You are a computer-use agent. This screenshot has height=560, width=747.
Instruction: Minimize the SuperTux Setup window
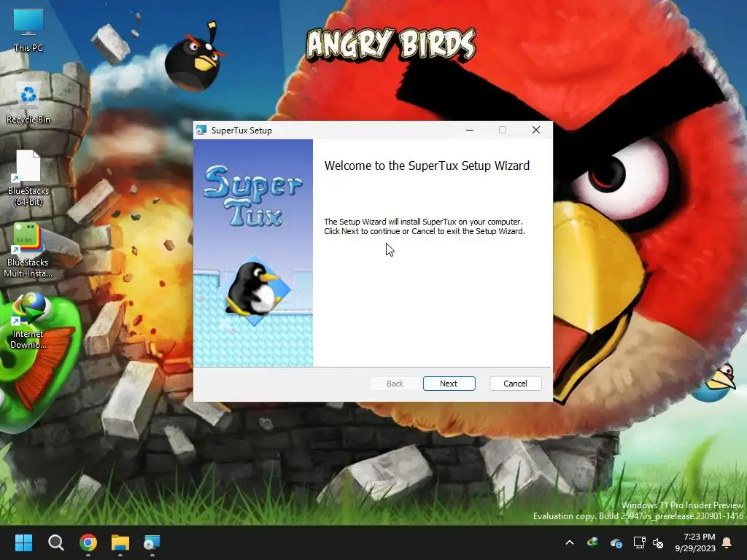coord(470,130)
